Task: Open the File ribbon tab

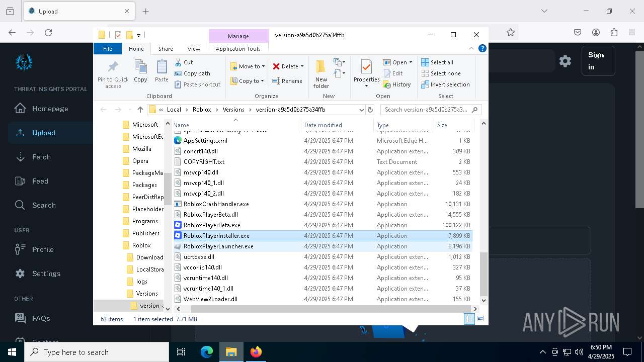Action: coord(108,49)
